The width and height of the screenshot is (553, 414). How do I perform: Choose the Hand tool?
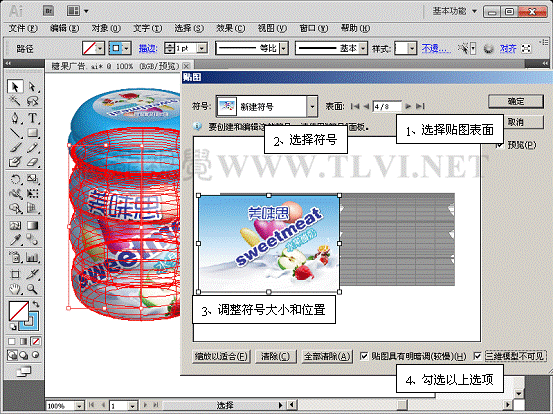(15, 289)
